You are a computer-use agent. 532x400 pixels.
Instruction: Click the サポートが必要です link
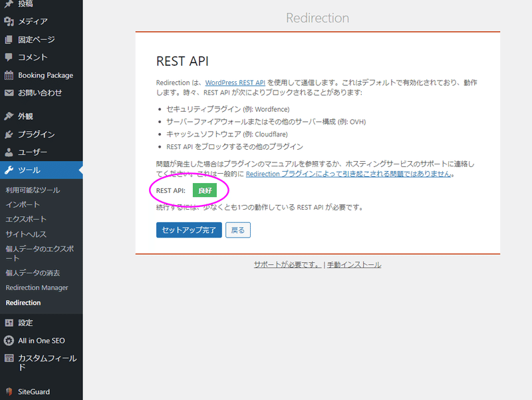coord(287,264)
